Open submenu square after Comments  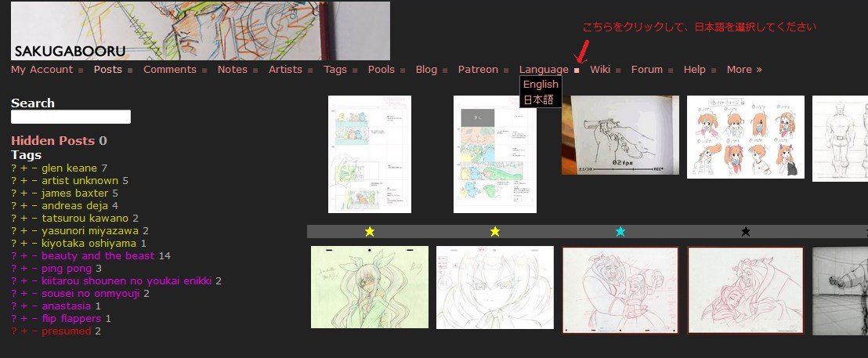(204, 71)
